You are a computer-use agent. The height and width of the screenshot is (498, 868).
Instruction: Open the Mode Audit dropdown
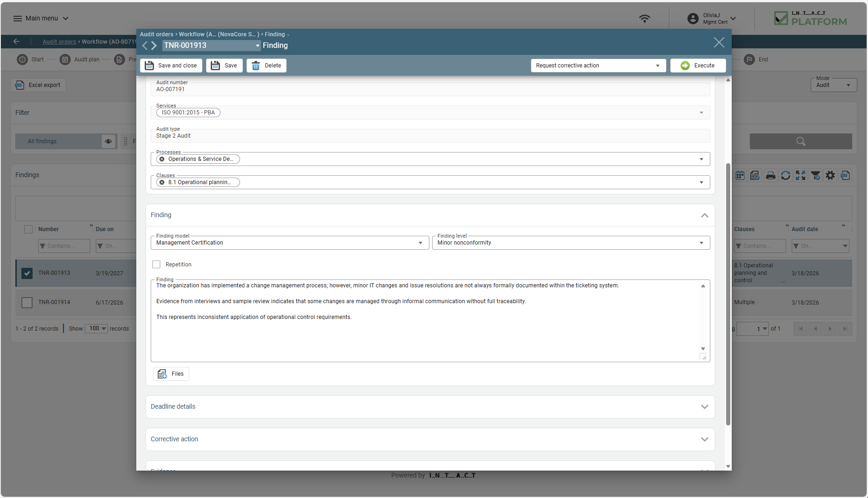coord(834,85)
